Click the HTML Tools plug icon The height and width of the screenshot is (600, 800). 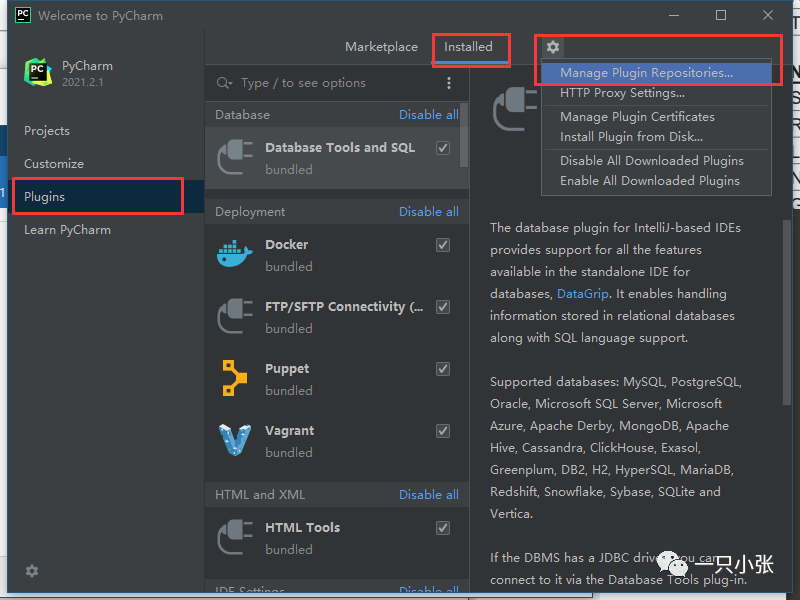pyautogui.click(x=235, y=537)
